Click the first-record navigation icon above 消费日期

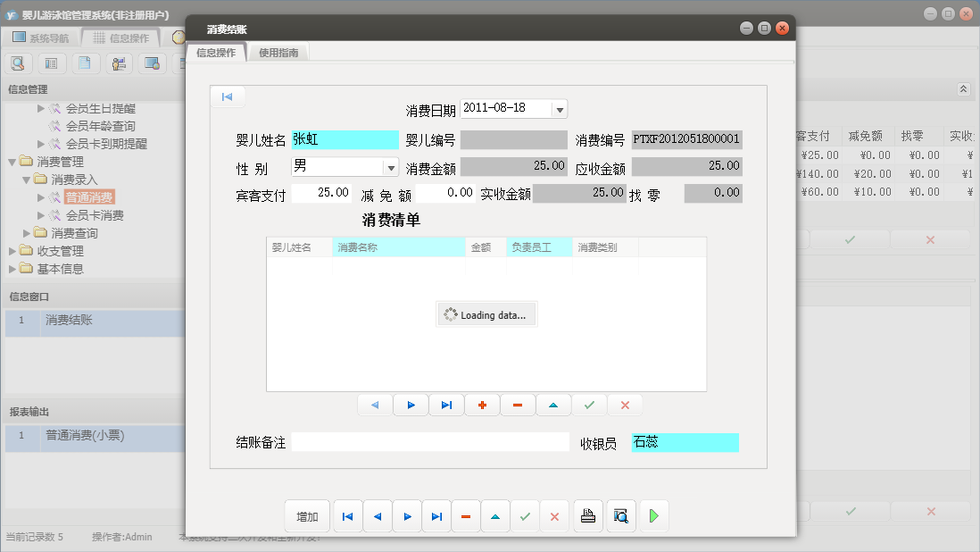pos(228,96)
